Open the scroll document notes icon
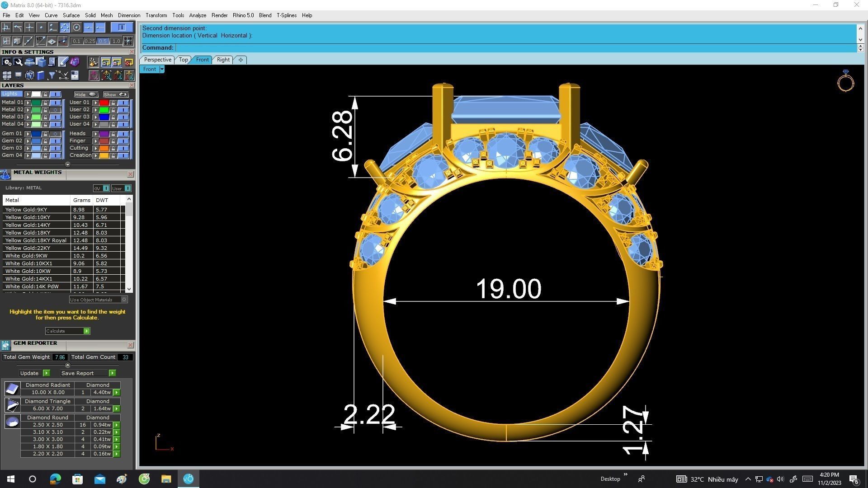 tap(52, 62)
